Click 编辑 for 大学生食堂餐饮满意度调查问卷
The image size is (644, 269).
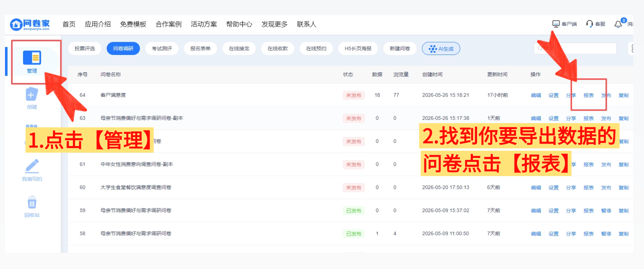point(536,188)
